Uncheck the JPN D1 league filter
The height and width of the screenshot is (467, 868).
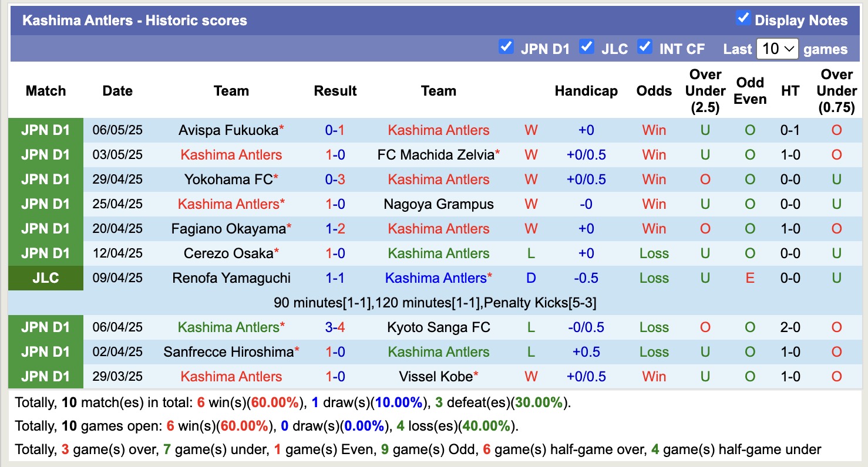pos(506,47)
